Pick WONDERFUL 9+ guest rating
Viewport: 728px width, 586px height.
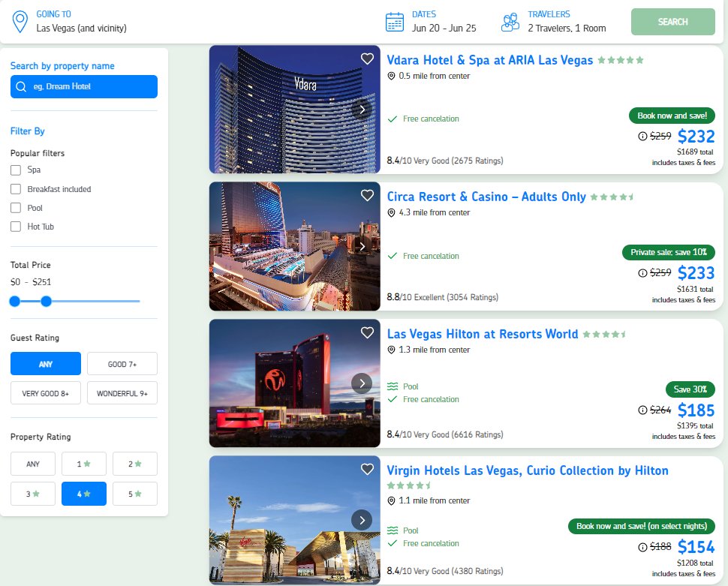click(122, 393)
